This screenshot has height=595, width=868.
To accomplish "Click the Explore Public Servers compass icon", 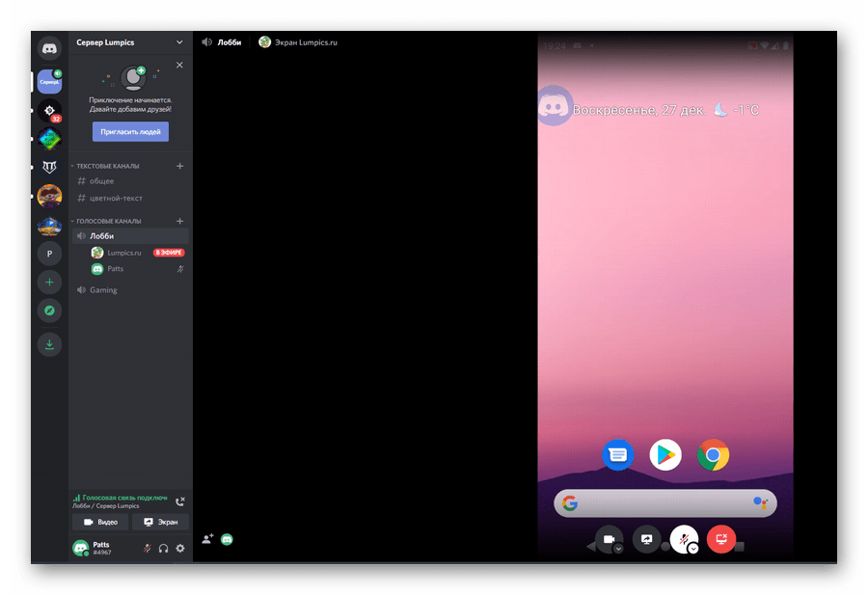I will [49, 311].
